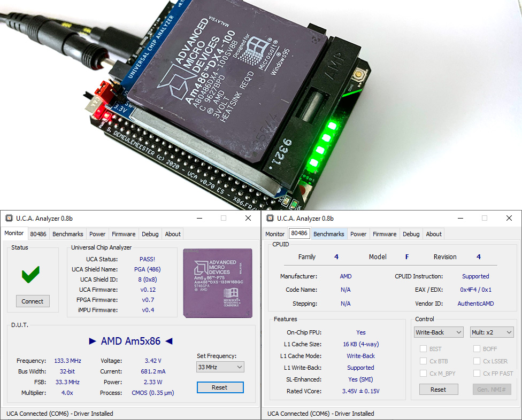Click the SL-Enhanced value "Yes (SMI)"
The width and height of the screenshot is (522, 420).
click(360, 379)
